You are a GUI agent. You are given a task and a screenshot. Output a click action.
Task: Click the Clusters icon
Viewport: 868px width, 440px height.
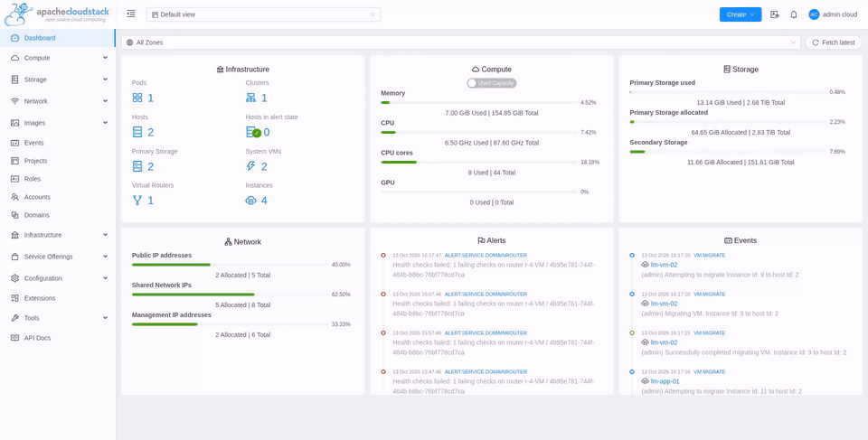pyautogui.click(x=250, y=98)
